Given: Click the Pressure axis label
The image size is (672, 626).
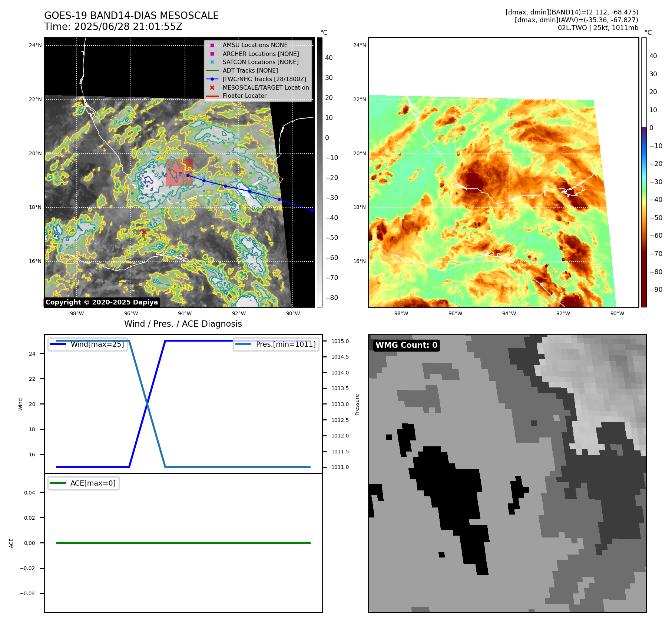Looking at the screenshot, I should (x=357, y=404).
